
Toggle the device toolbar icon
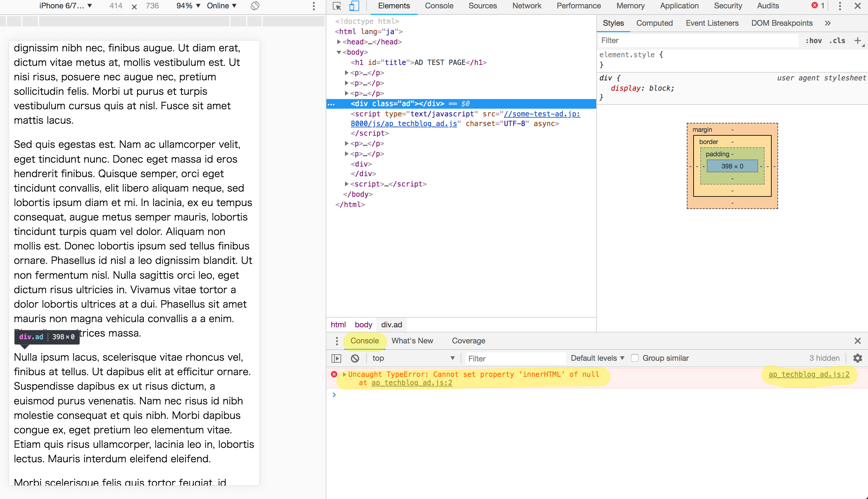354,6
